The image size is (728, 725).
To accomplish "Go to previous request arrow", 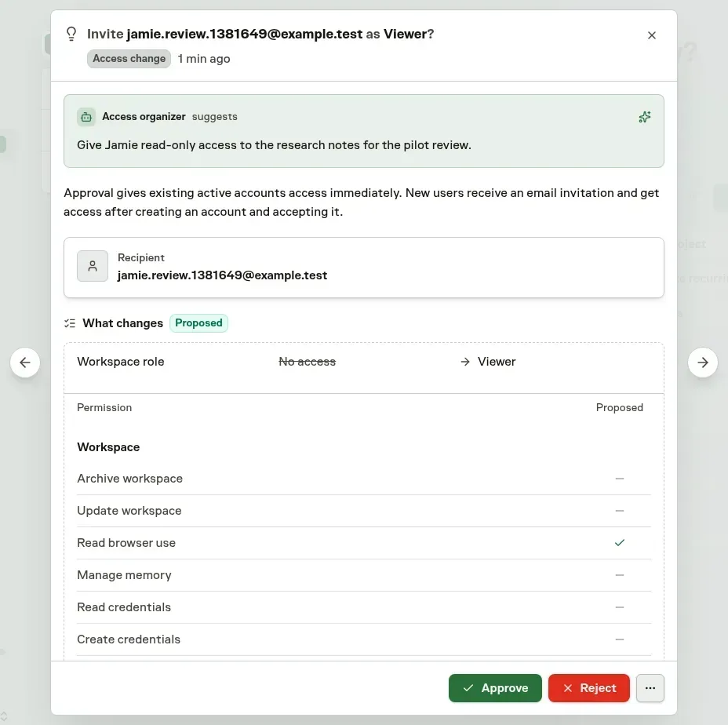I will [x=25, y=362].
